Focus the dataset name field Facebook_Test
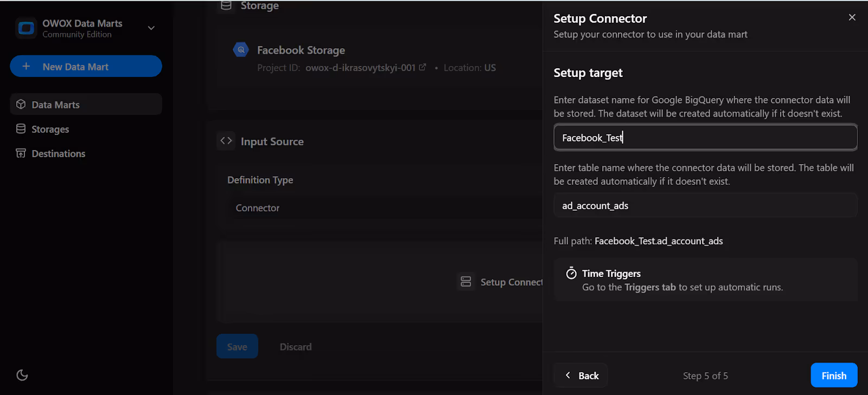The height and width of the screenshot is (395, 868). tap(705, 138)
